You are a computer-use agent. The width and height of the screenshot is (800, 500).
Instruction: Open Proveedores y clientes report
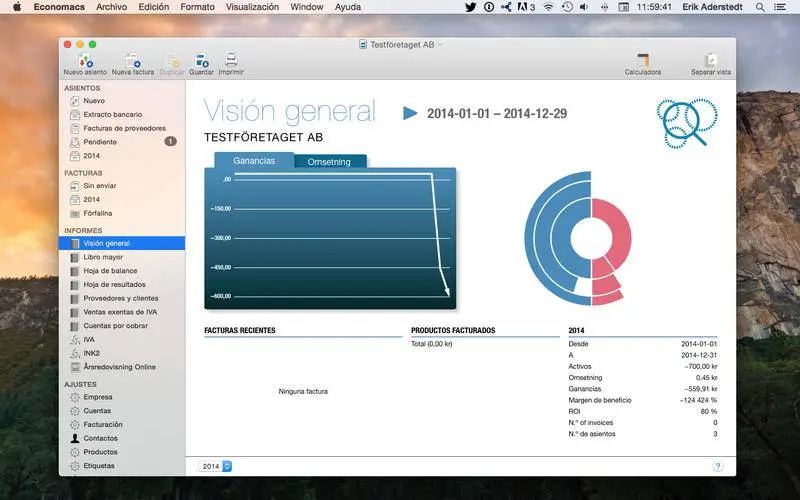click(x=121, y=298)
